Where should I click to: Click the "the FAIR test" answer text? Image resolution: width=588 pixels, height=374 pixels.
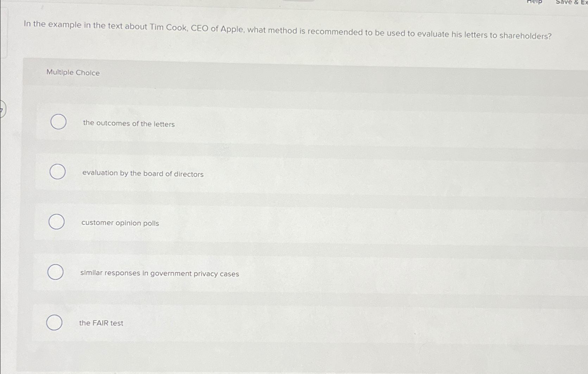[x=101, y=323]
